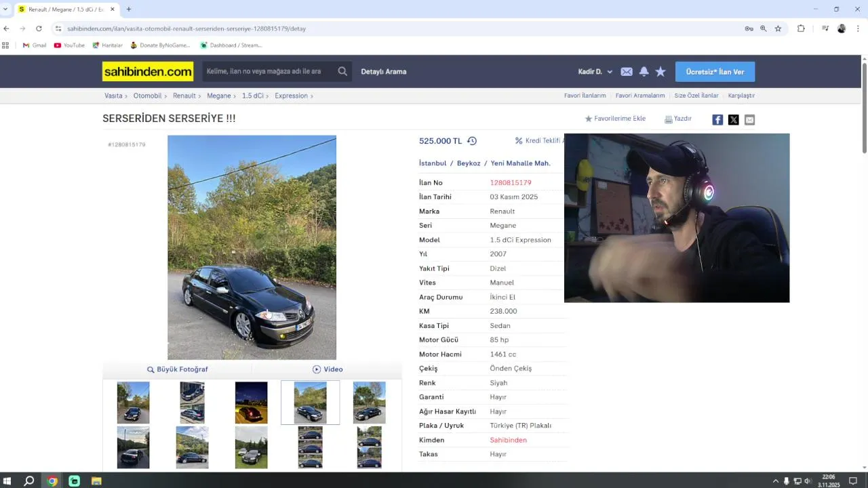Click Yeni Mahalle Mah. link
The image size is (868, 488).
[x=521, y=163]
